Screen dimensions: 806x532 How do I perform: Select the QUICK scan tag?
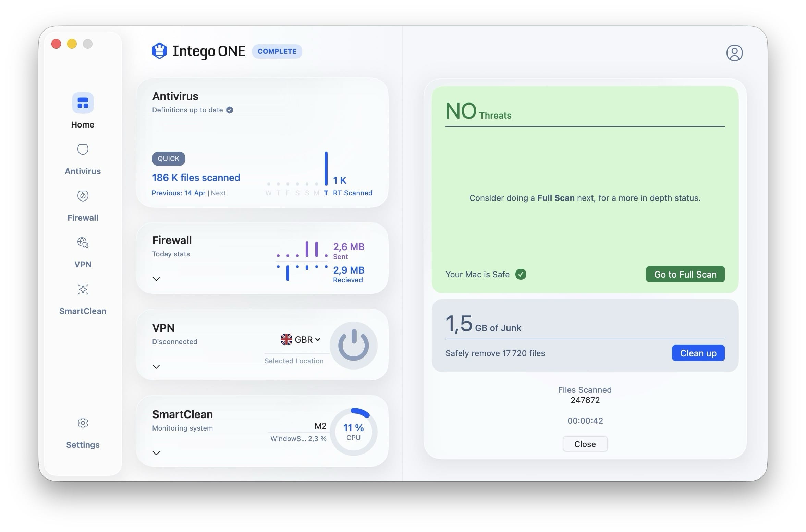pyautogui.click(x=168, y=159)
